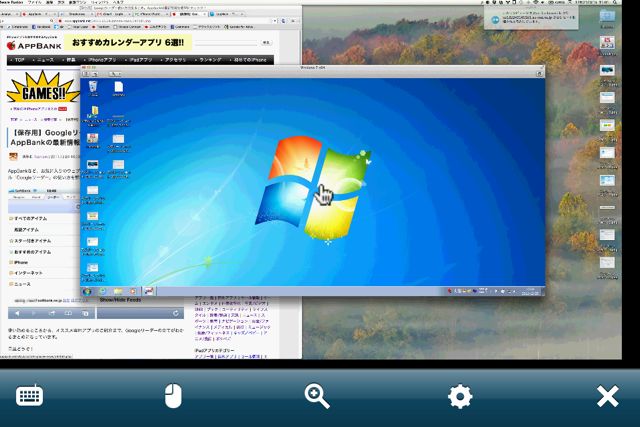Click the pinned app right of Media Player
Viewport: 640px width, 427px height.
[x=149, y=291]
